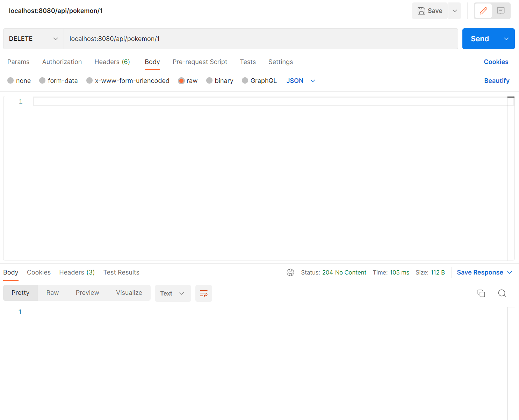Open network information via globe icon
This screenshot has height=420, width=519.
[290, 272]
